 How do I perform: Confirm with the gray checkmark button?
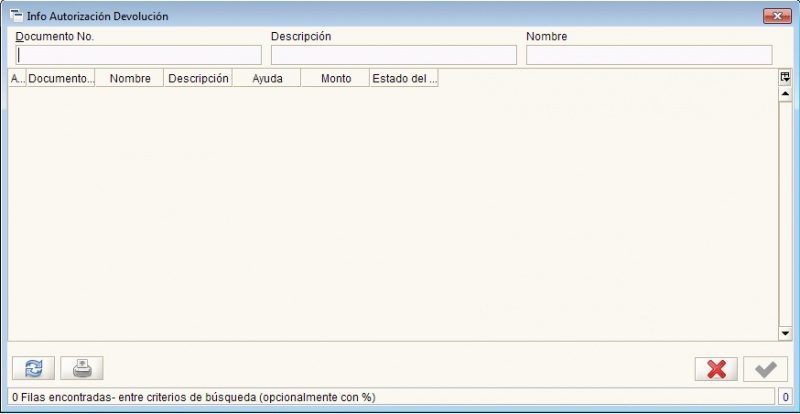pyautogui.click(x=765, y=369)
